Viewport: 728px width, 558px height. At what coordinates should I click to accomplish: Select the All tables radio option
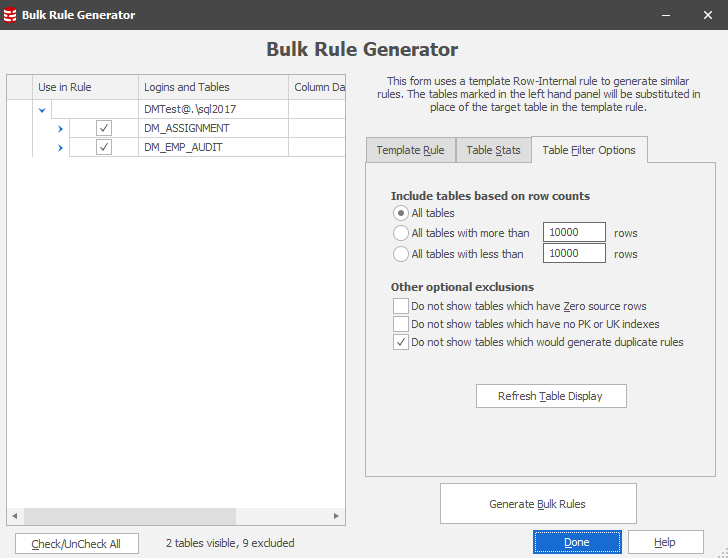(401, 213)
